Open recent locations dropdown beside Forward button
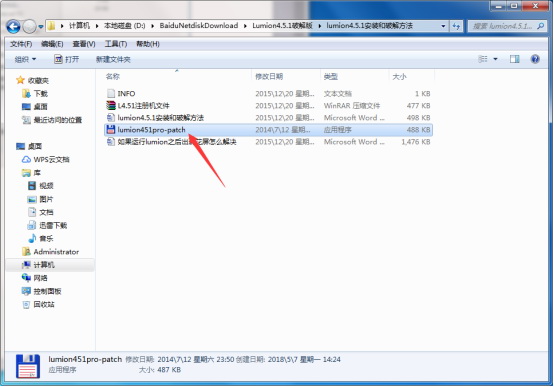The width and height of the screenshot is (554, 387). (x=41, y=27)
